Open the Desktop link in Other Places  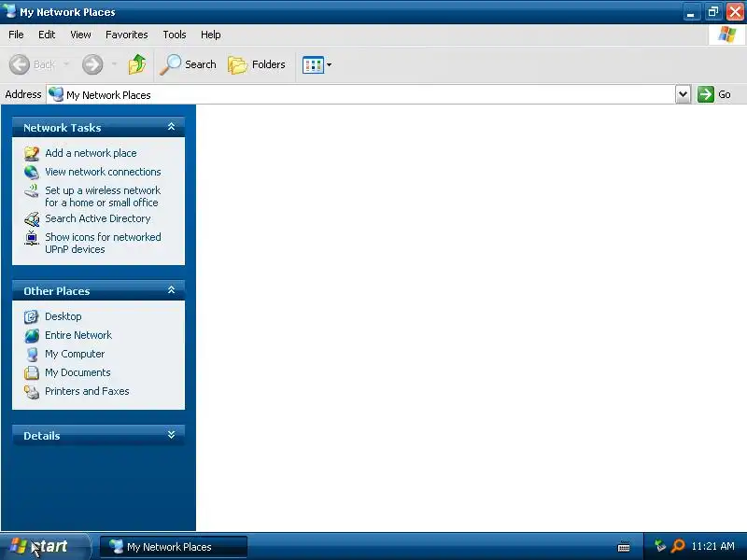coord(63,316)
